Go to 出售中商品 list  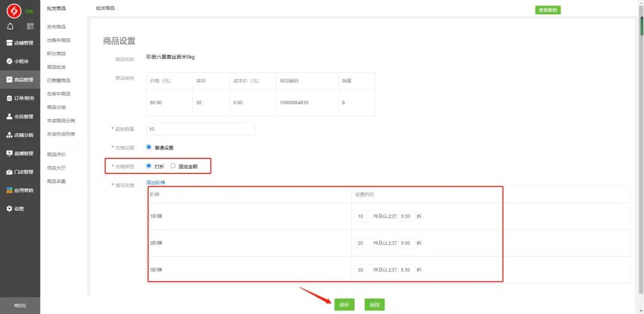pos(58,41)
